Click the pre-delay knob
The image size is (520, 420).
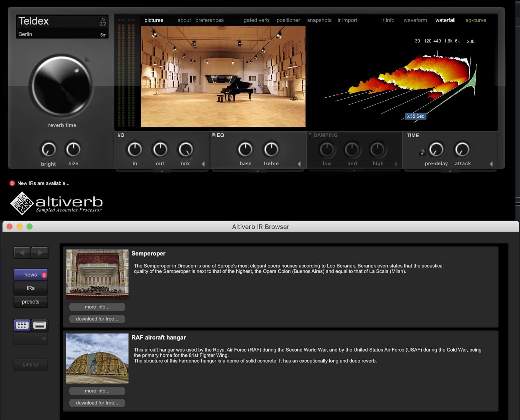pos(436,149)
